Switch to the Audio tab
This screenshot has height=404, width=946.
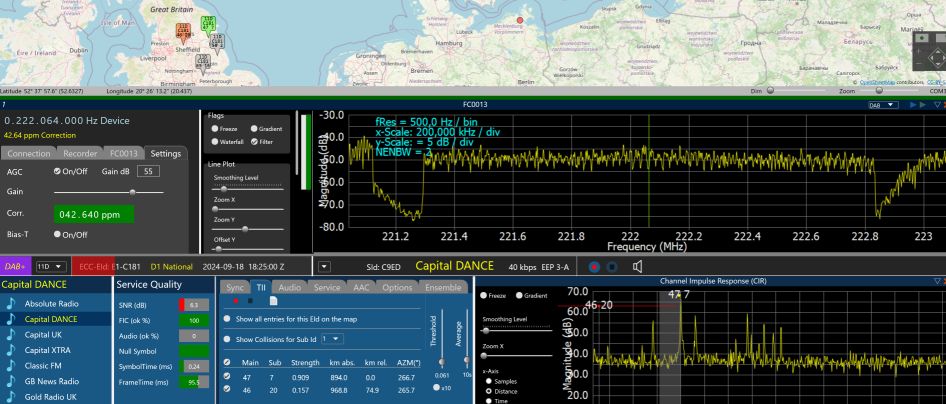click(x=290, y=287)
